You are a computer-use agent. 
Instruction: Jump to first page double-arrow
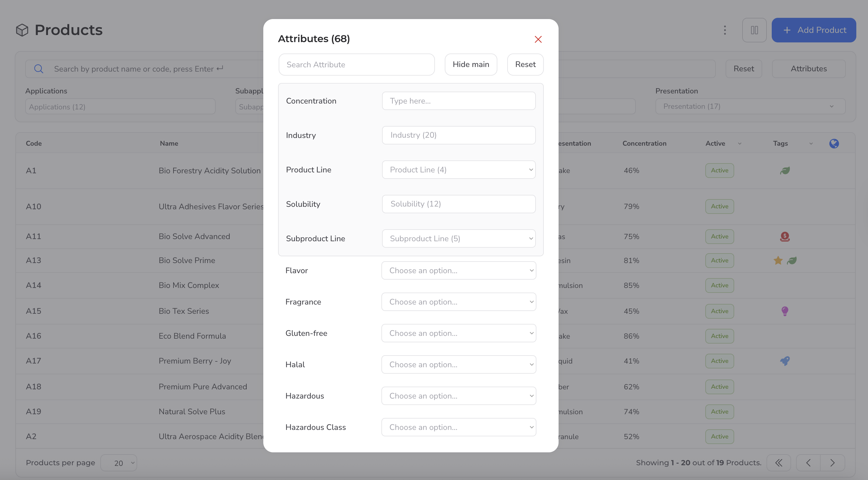point(778,463)
